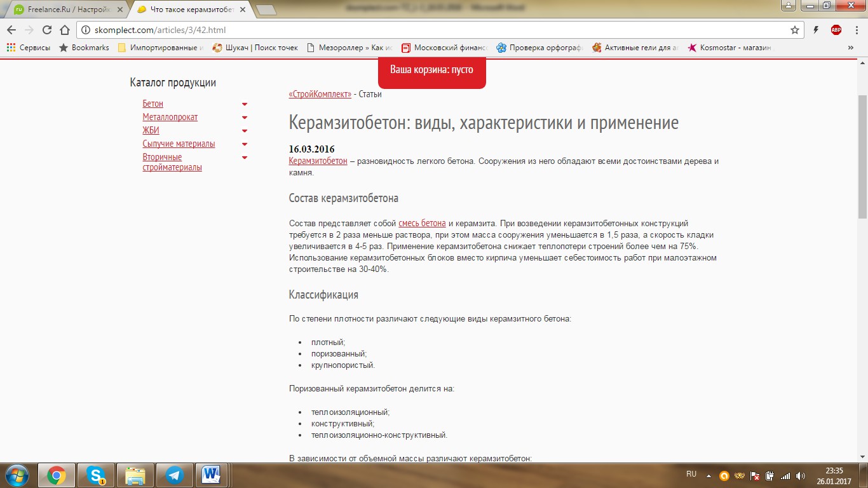Click the page vertical scrollbar thumb
The image size is (868, 488).
point(862,157)
